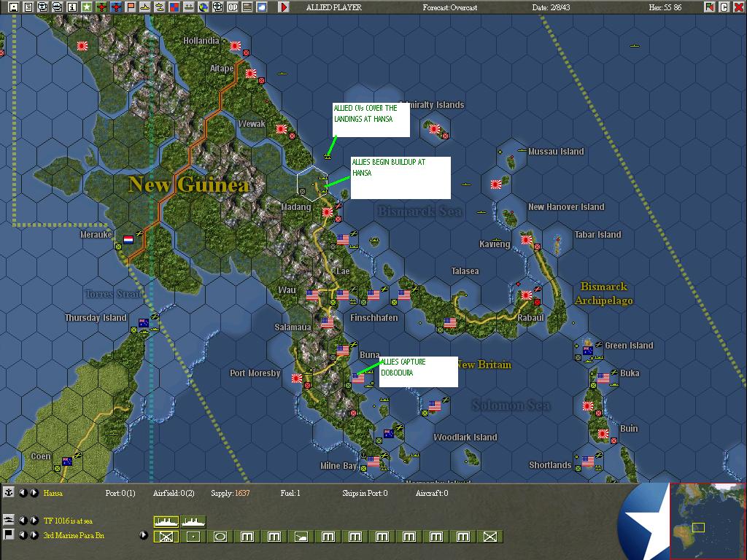
Task: Go to next base using arrow beside Hansa
Action: [34, 493]
